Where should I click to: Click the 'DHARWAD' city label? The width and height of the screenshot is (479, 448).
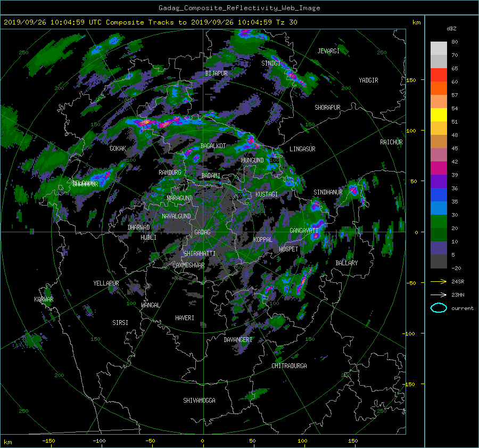[x=138, y=227]
